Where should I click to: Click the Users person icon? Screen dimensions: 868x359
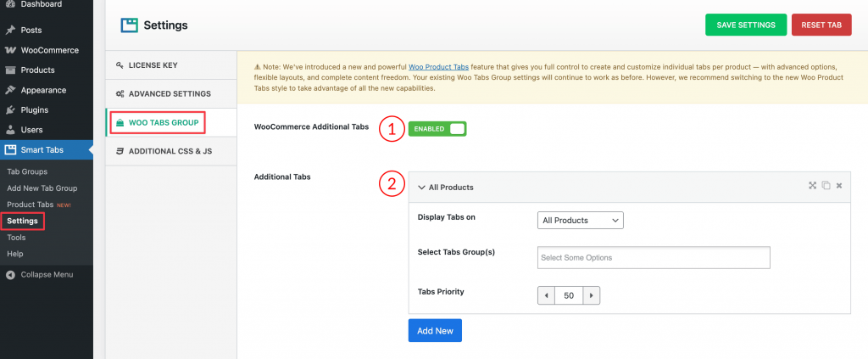[x=10, y=130]
